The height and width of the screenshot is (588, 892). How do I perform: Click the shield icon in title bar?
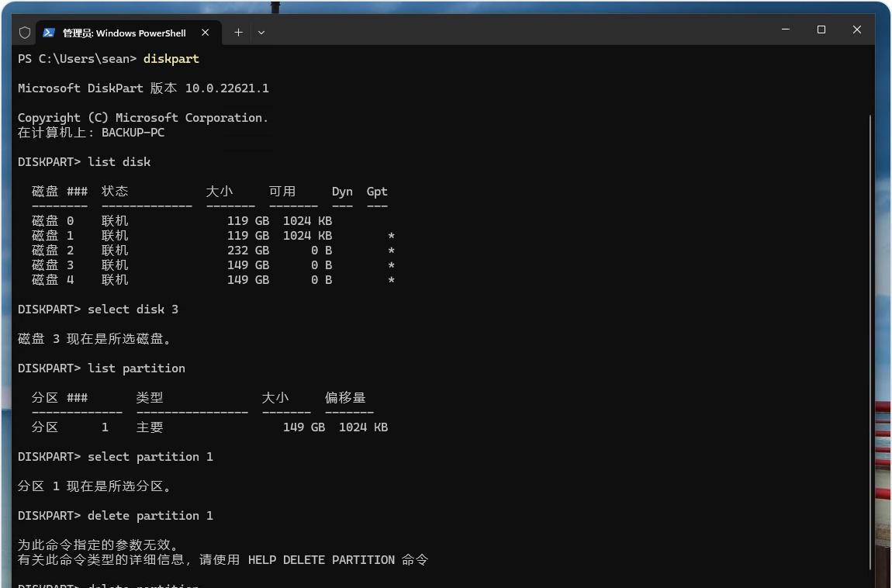[x=25, y=33]
